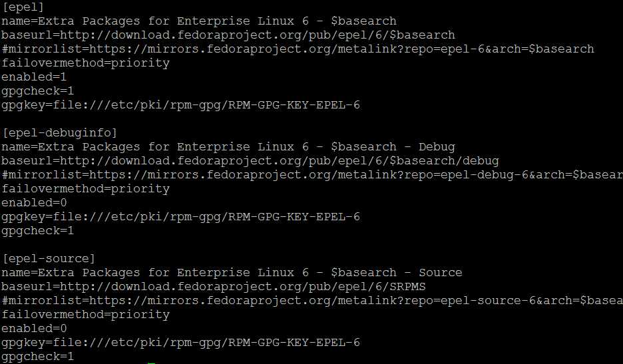Click the last gpgcheck=1 line
The height and width of the screenshot is (364, 623).
[37, 357]
